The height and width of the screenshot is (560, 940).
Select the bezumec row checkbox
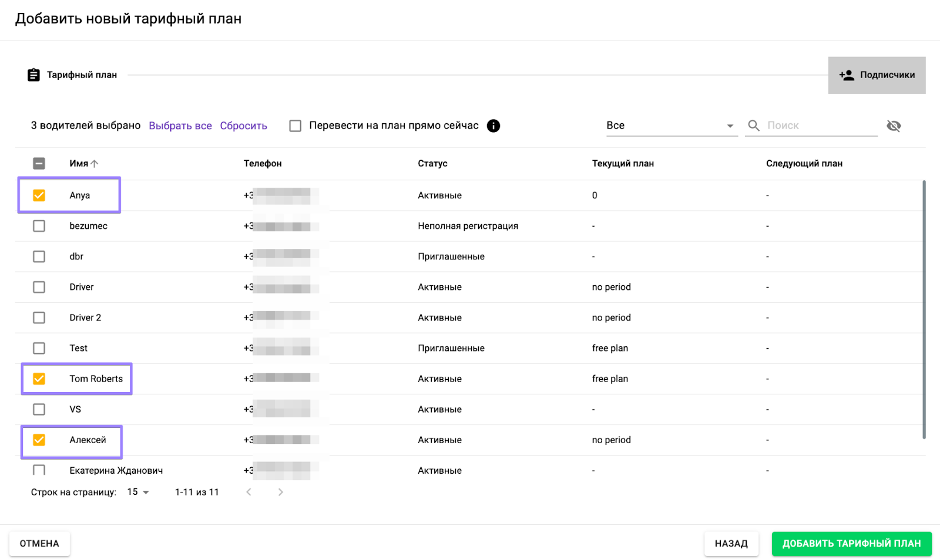39,226
